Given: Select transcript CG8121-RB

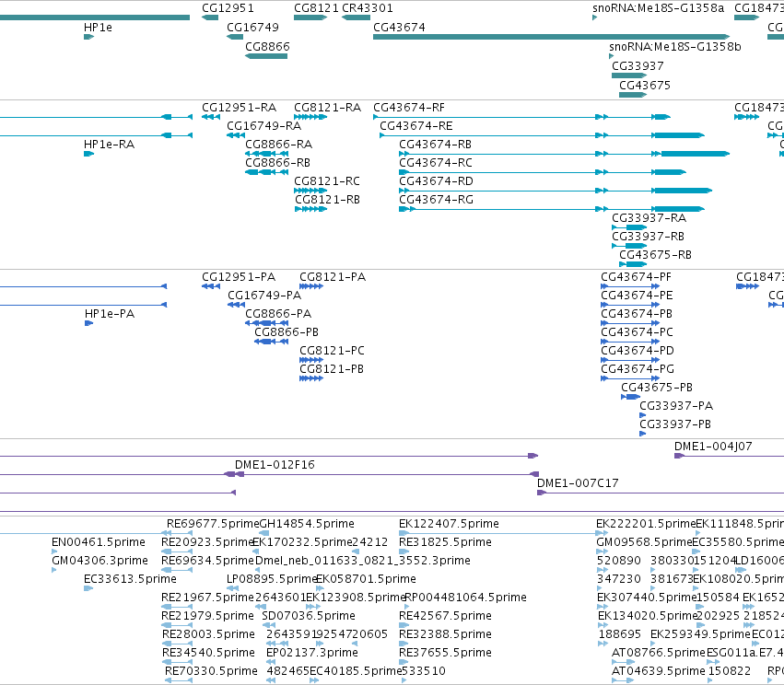Looking at the screenshot, I should pyautogui.click(x=327, y=200).
